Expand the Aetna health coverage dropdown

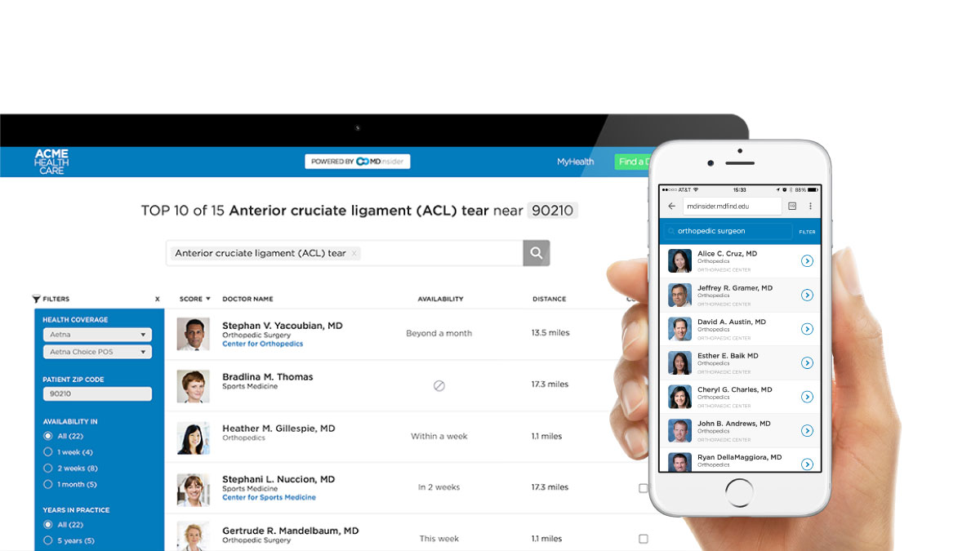click(97, 335)
